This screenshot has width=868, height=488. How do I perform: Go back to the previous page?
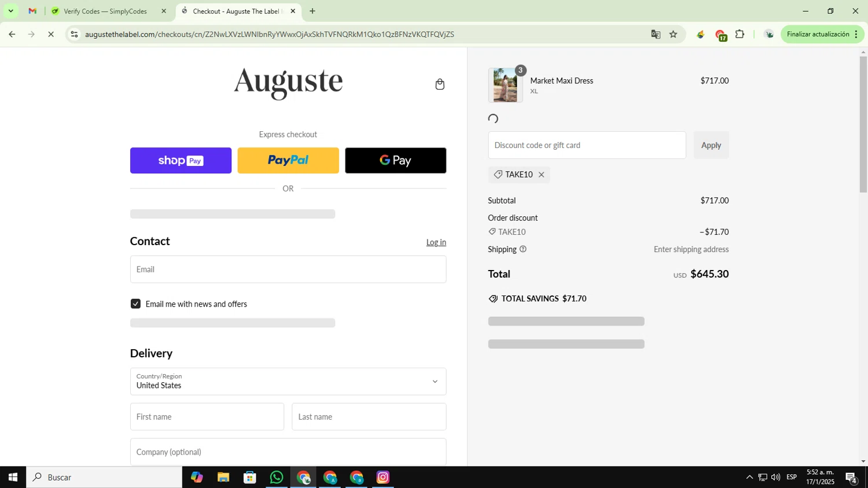12,34
